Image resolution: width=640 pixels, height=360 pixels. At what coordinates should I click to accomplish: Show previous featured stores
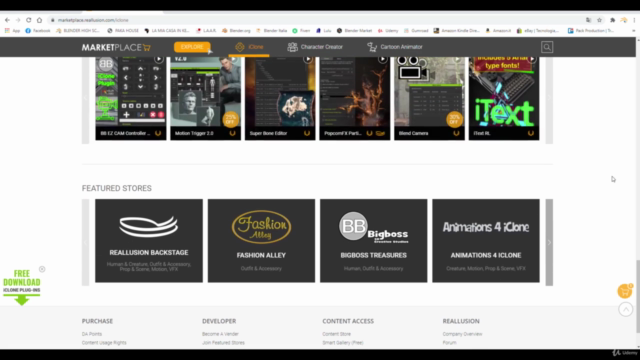85,242
